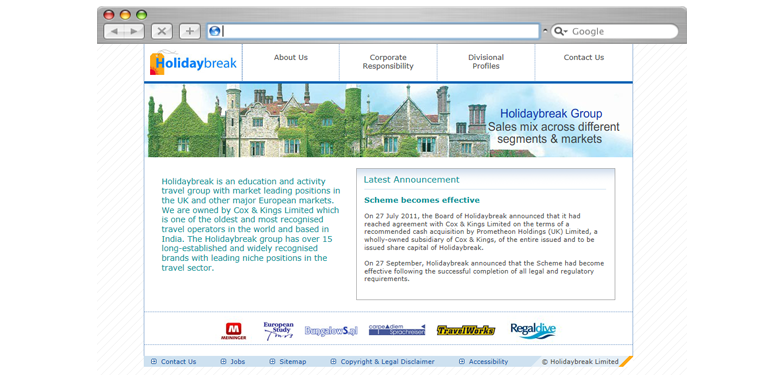Open the Contact Us top menu

point(584,58)
